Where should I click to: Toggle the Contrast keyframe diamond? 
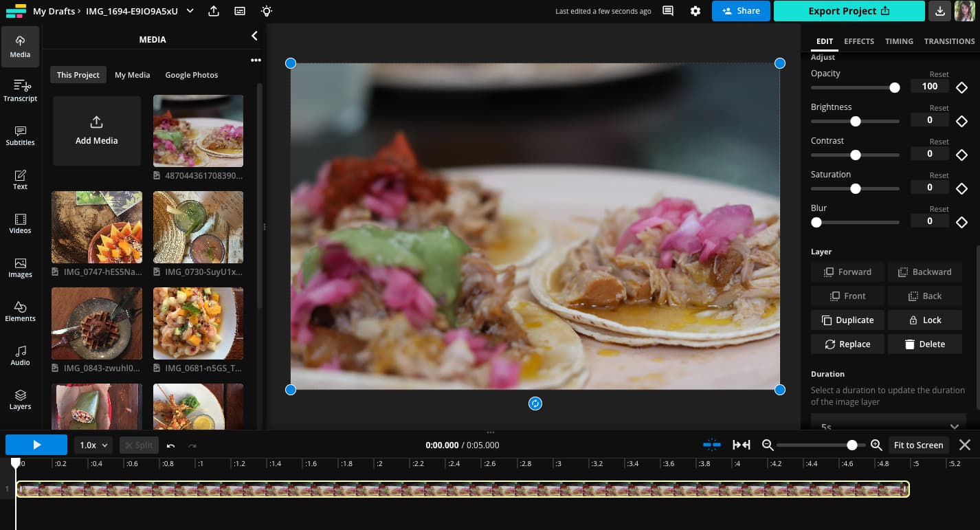tap(961, 155)
